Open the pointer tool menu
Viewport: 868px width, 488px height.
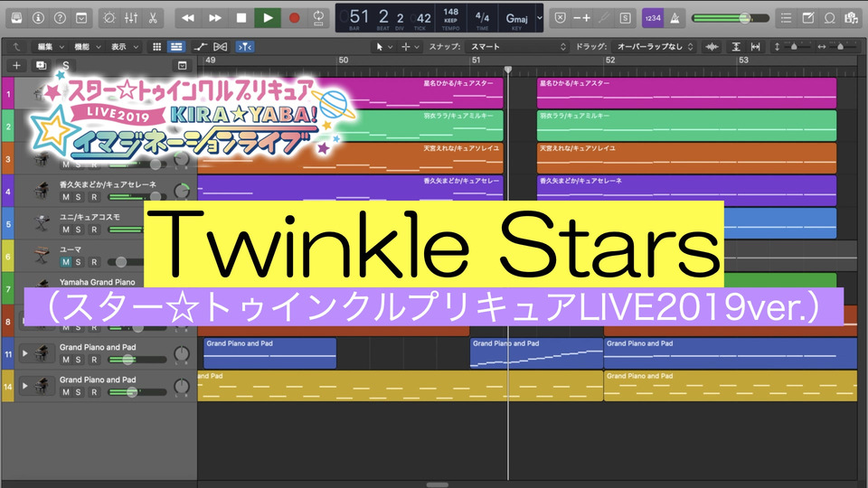[x=384, y=47]
